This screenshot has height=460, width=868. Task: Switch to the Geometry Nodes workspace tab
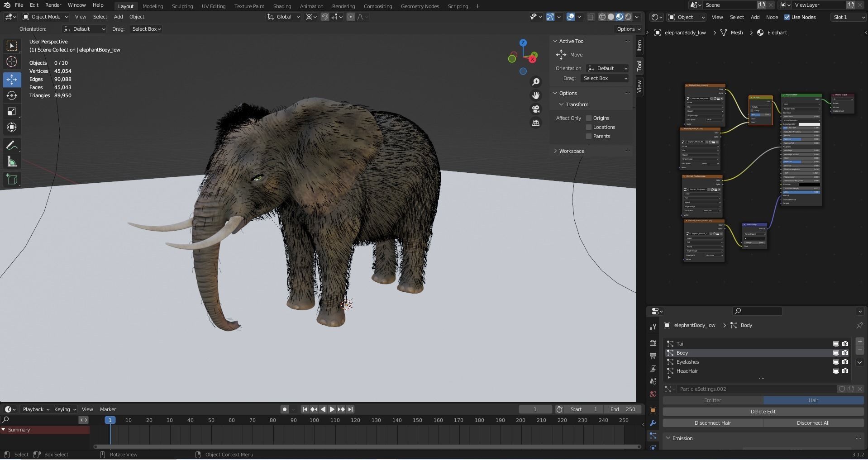coord(420,6)
